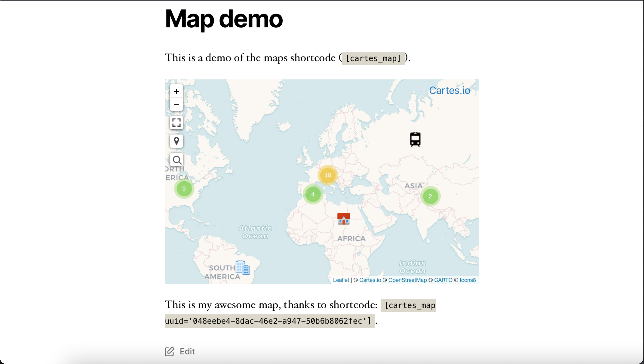Click the ASIA map label
This screenshot has height=364, width=644.
[413, 186]
